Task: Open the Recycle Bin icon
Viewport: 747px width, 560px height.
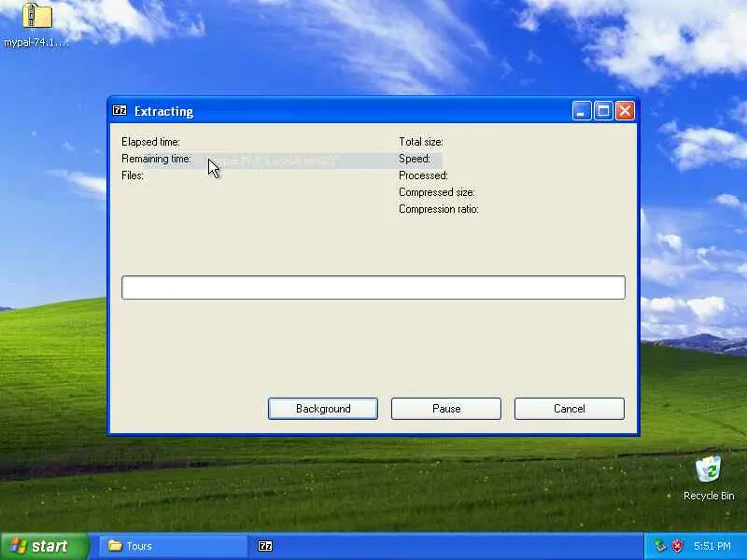Action: coord(709,479)
